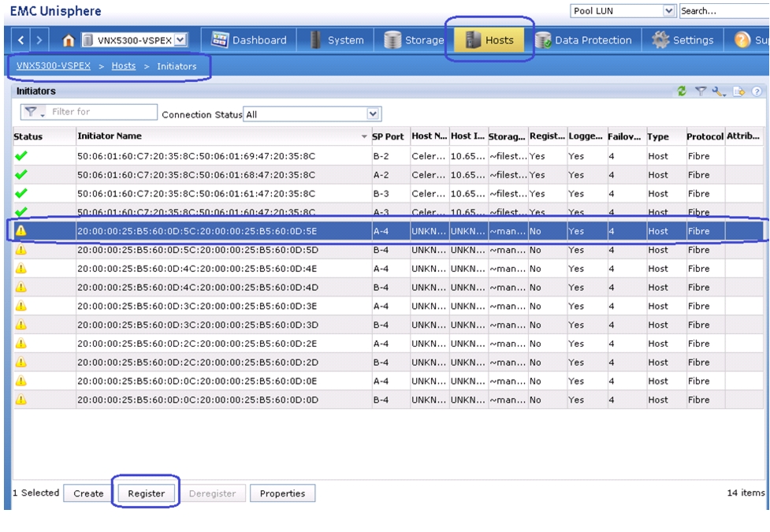Click warning icon of the 0D:5E row
The width and height of the screenshot is (770, 532).
click(x=21, y=230)
